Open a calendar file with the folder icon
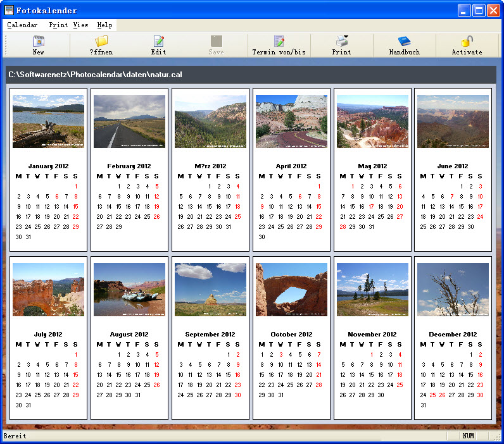The height and width of the screenshot is (444, 504). (101, 42)
